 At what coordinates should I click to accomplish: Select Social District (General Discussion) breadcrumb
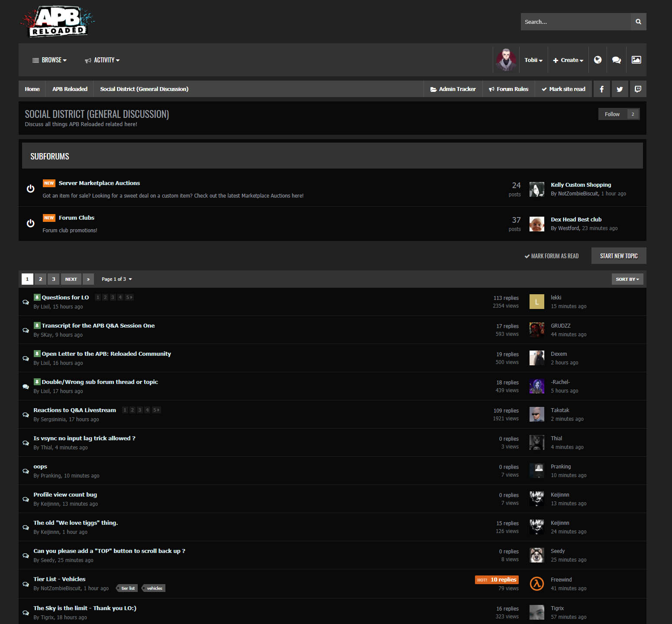pyautogui.click(x=144, y=89)
